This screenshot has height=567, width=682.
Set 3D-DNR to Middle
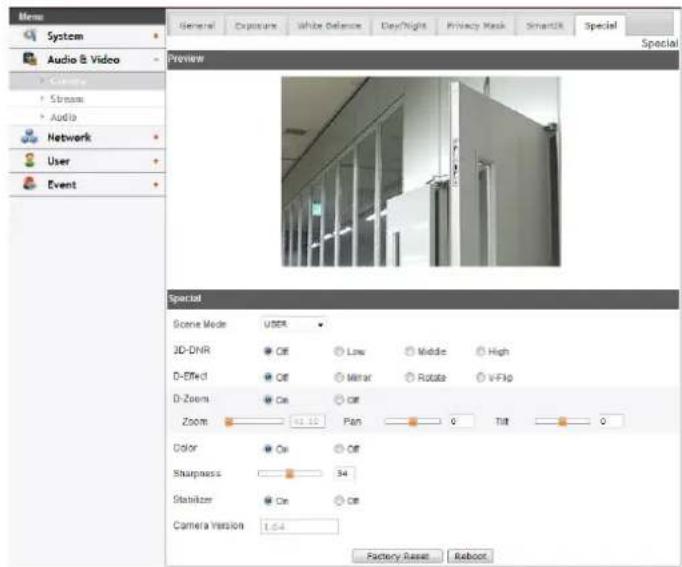[x=409, y=351]
